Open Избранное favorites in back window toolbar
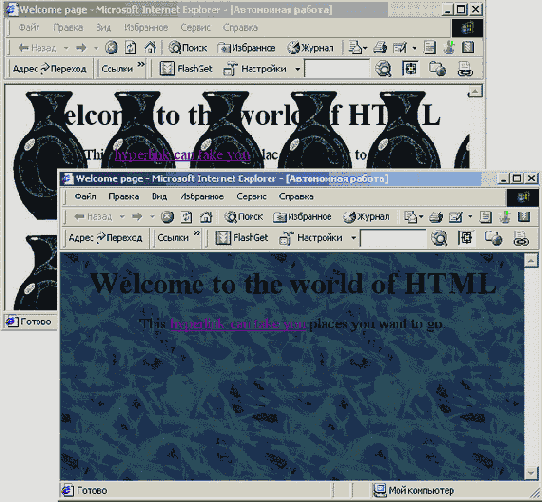 [x=246, y=48]
